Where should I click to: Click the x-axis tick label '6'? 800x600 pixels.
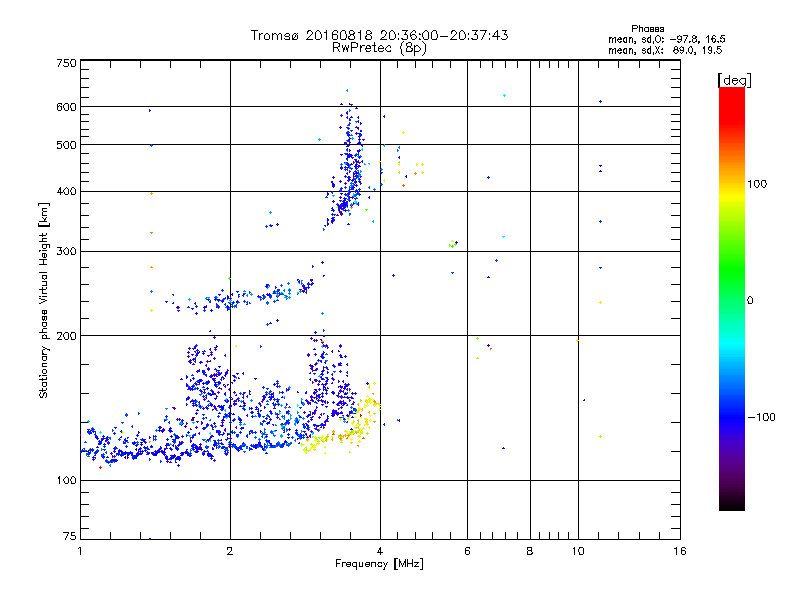click(467, 551)
